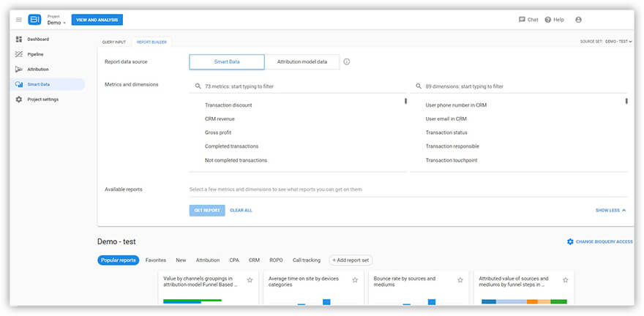The image size is (644, 316).
Task: Open Bounce rate by sources report card
Action: tap(419, 288)
